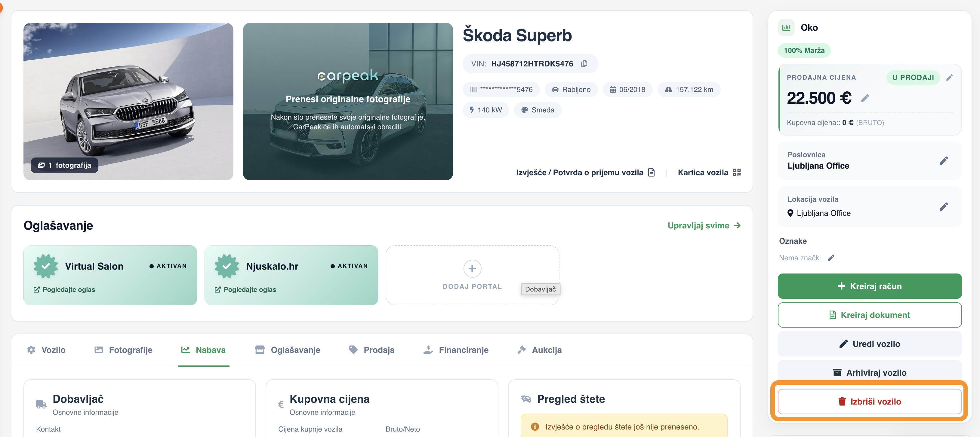980x437 pixels.
Task: Click the calendar icon next to 06/2018
Action: [x=612, y=90]
